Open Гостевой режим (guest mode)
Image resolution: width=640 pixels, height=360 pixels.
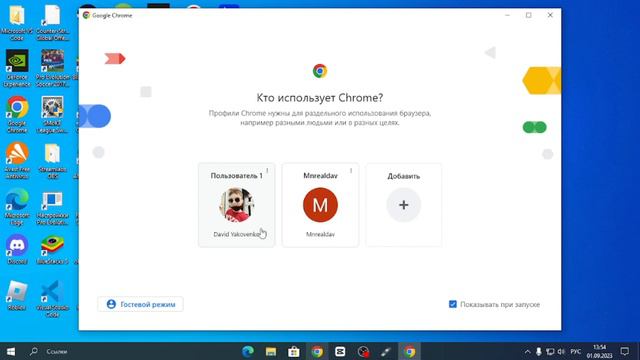(140, 304)
